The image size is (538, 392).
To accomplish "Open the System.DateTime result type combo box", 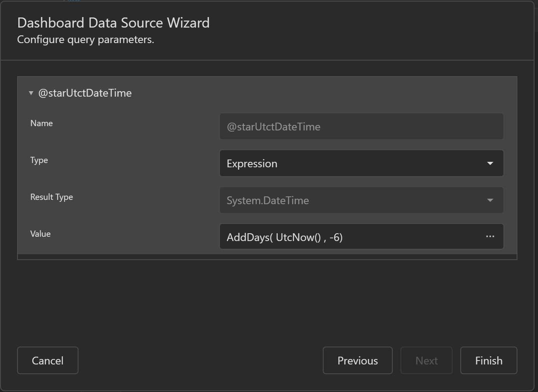I will (350, 200).
